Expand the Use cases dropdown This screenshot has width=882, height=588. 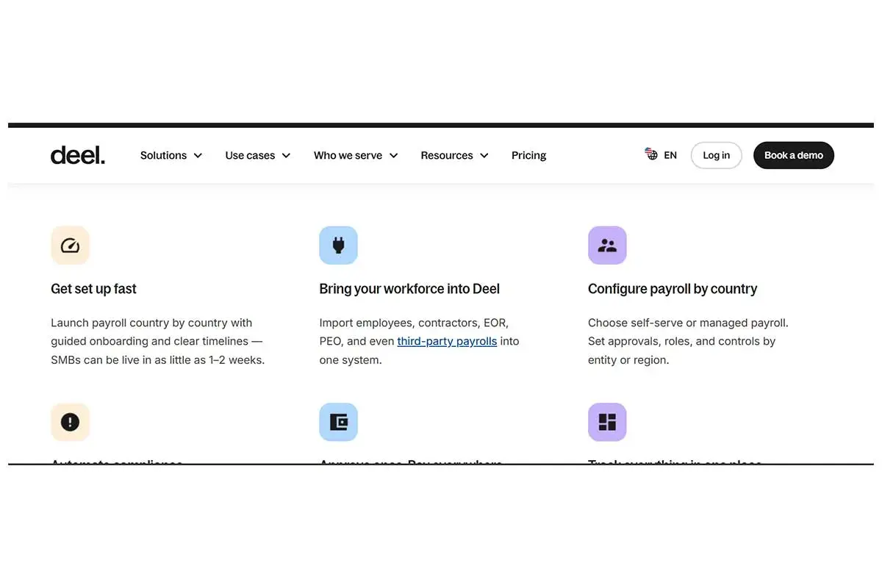click(258, 155)
